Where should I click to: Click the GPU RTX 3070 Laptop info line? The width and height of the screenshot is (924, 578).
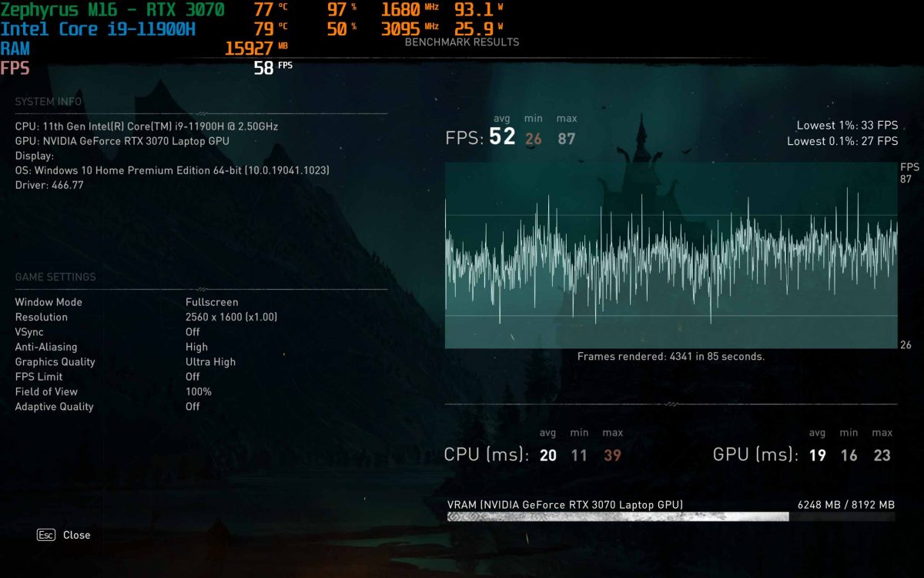pos(122,141)
